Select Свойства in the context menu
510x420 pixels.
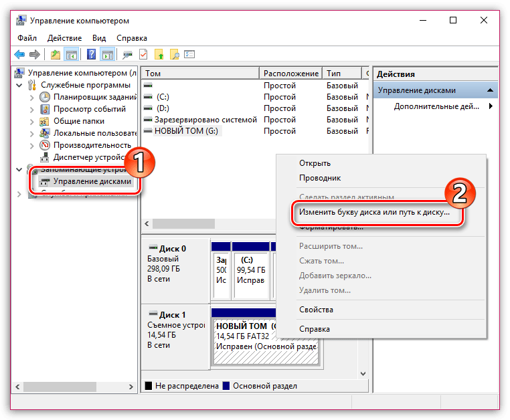point(316,310)
